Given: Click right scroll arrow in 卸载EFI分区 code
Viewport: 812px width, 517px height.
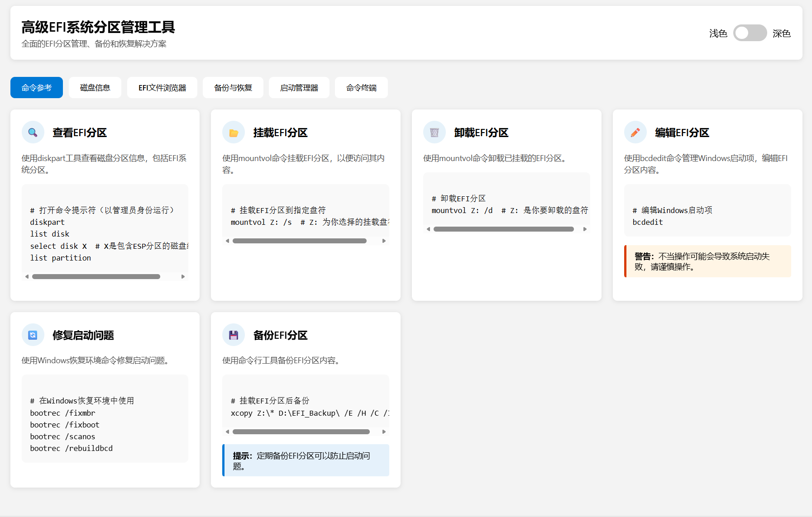Looking at the screenshot, I should 585,229.
